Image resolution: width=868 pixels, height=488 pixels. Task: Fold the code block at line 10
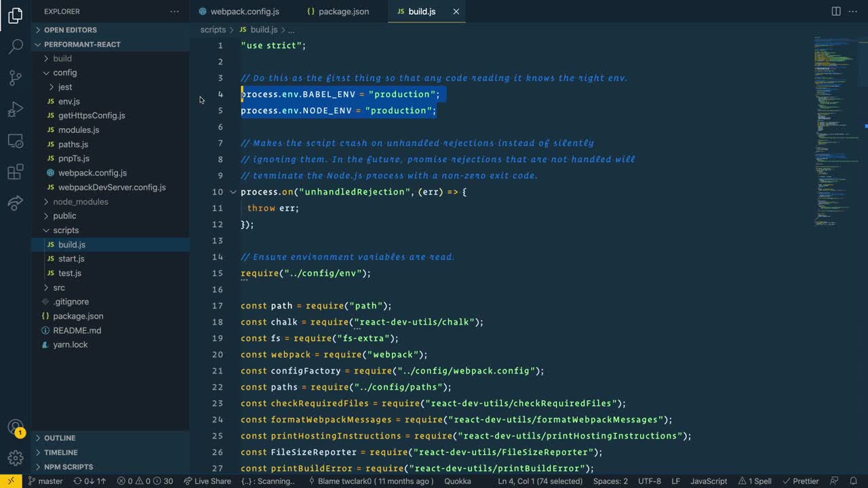pyautogui.click(x=233, y=192)
